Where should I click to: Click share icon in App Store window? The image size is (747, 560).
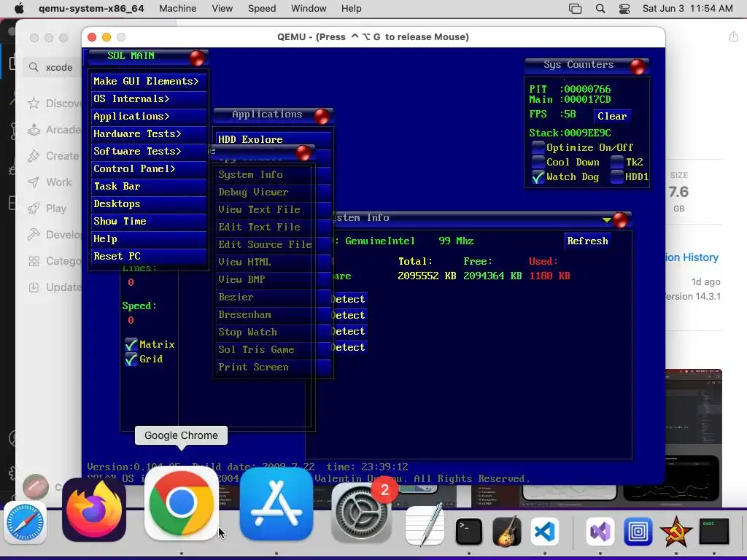733,37
